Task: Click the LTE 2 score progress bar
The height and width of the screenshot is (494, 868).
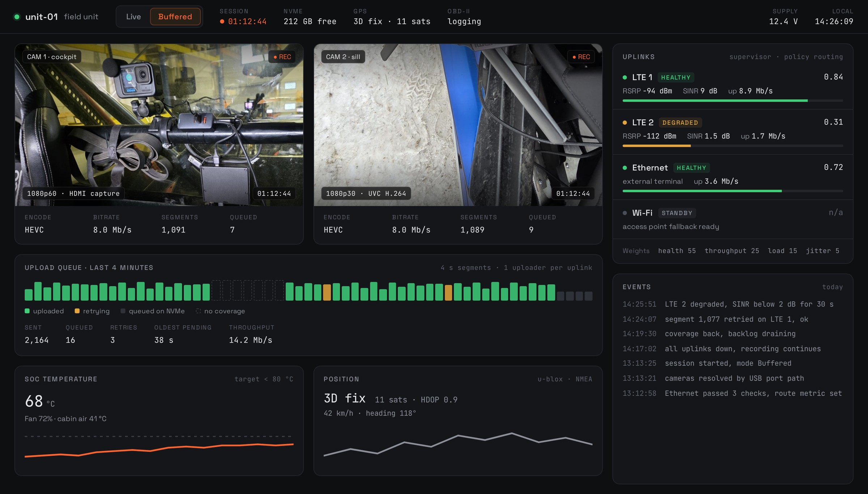Action: pyautogui.click(x=733, y=146)
